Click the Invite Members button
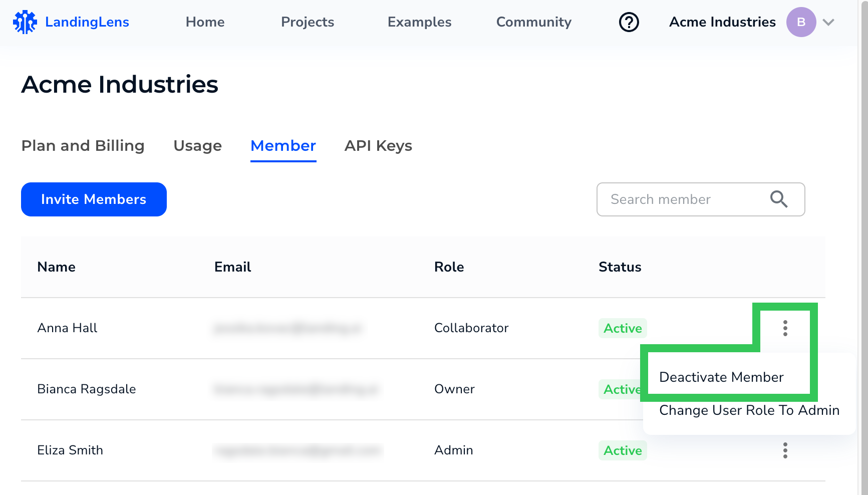 [94, 199]
